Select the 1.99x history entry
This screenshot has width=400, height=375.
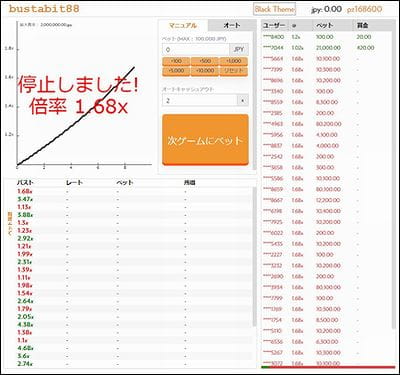25,254
